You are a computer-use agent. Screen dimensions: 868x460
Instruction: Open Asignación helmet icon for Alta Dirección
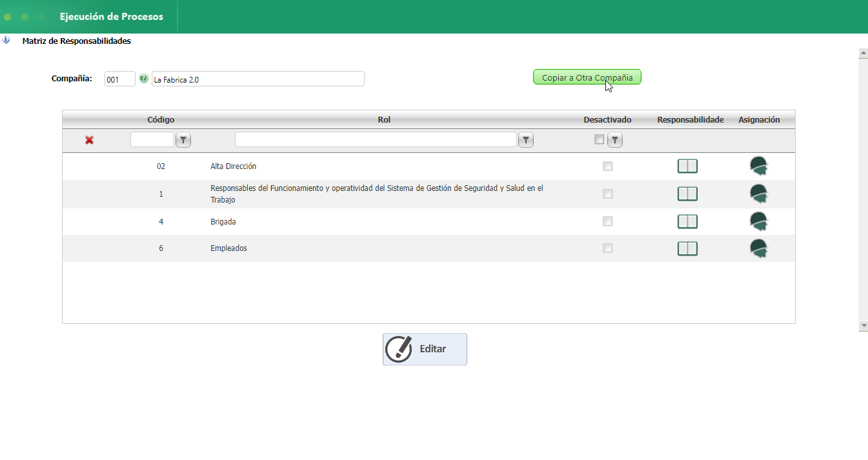[759, 166]
